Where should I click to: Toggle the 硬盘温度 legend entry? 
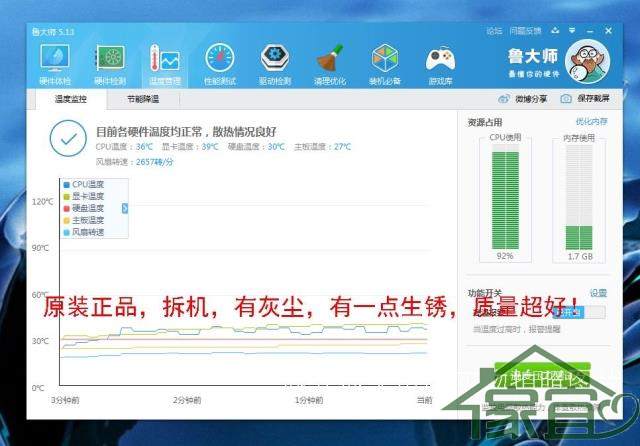click(x=84, y=208)
